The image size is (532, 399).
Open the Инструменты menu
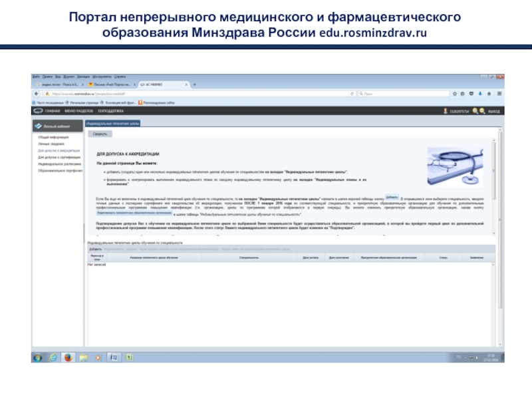click(102, 76)
